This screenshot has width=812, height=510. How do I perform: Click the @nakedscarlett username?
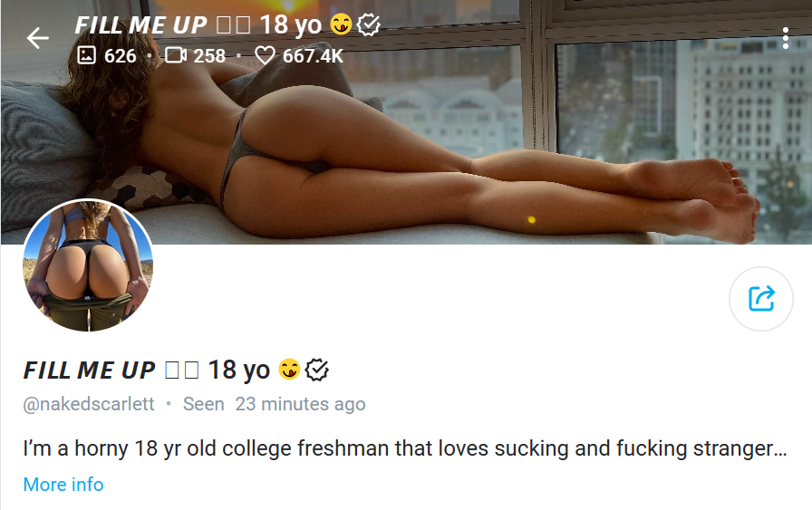pos(89,404)
